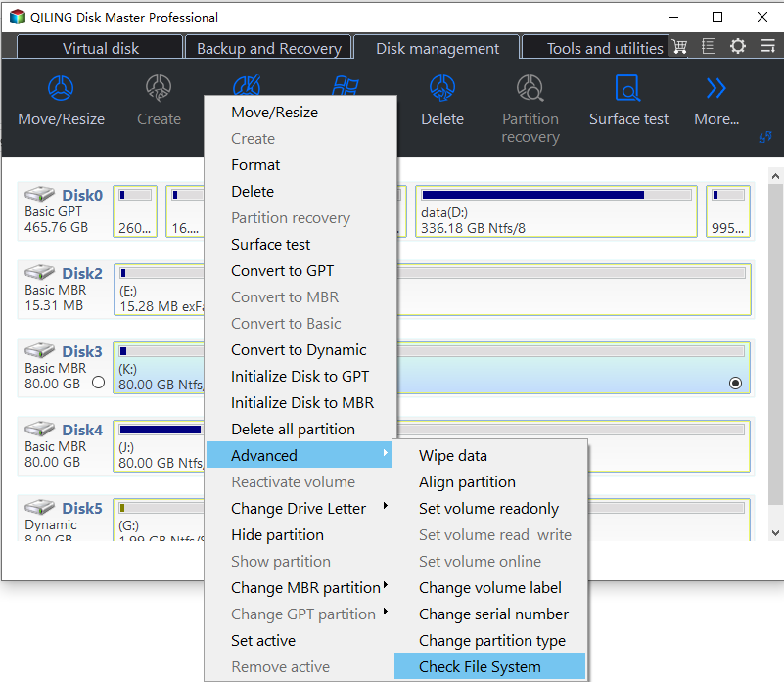Click the Disk4 label text
The image size is (784, 682).
(x=82, y=430)
